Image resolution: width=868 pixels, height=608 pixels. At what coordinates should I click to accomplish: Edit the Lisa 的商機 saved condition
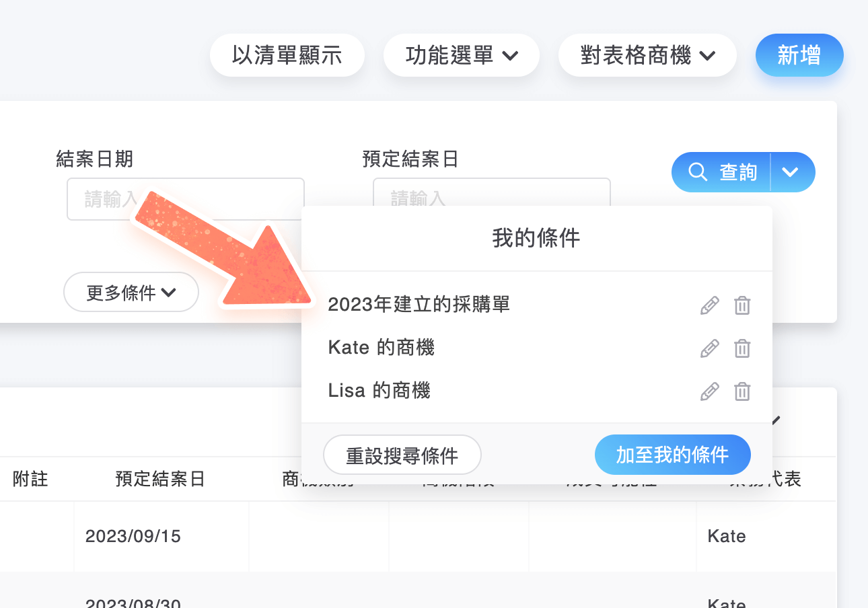tap(709, 391)
